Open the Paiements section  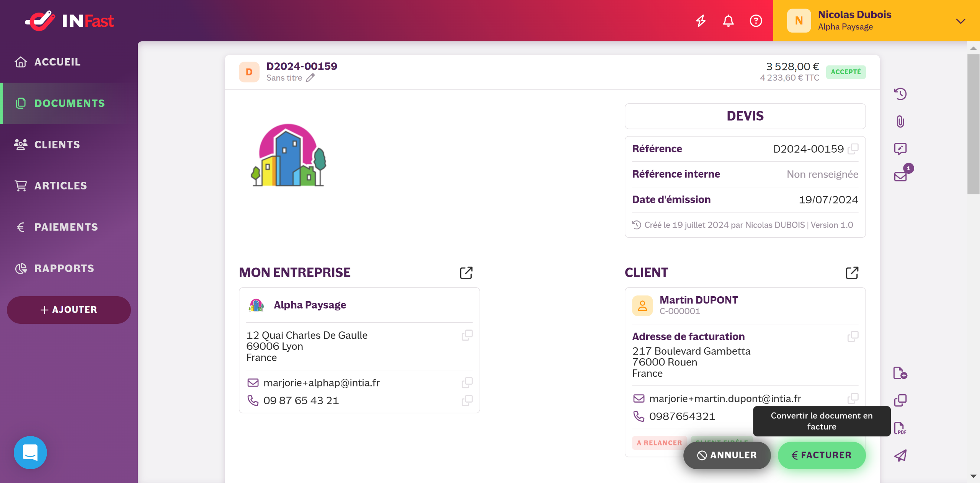click(66, 227)
